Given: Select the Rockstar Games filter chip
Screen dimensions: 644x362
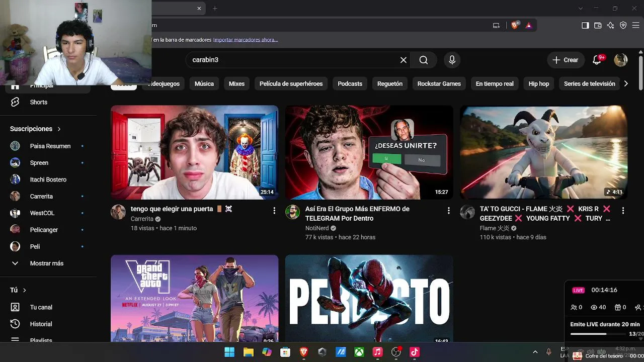Looking at the screenshot, I should click(439, 84).
